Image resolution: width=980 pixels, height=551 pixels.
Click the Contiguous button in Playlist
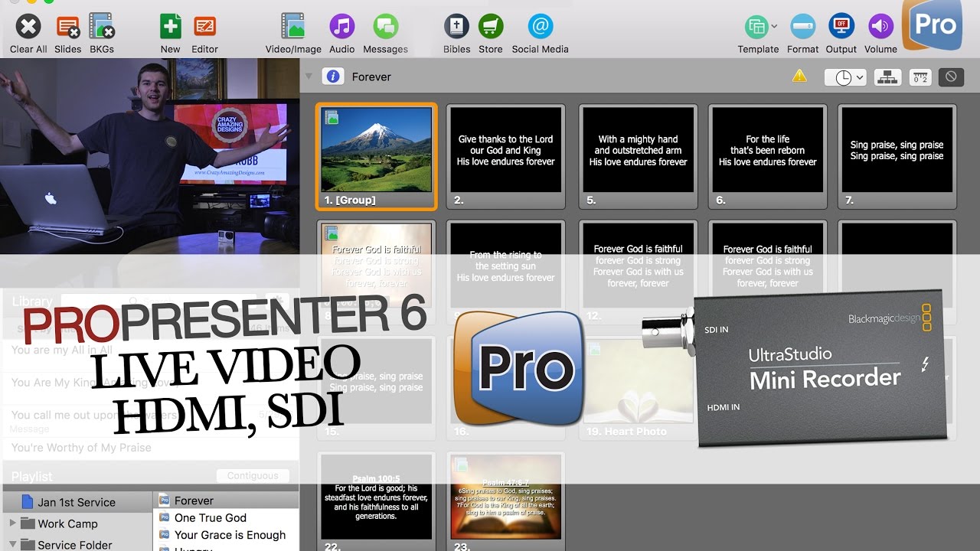[x=253, y=475]
